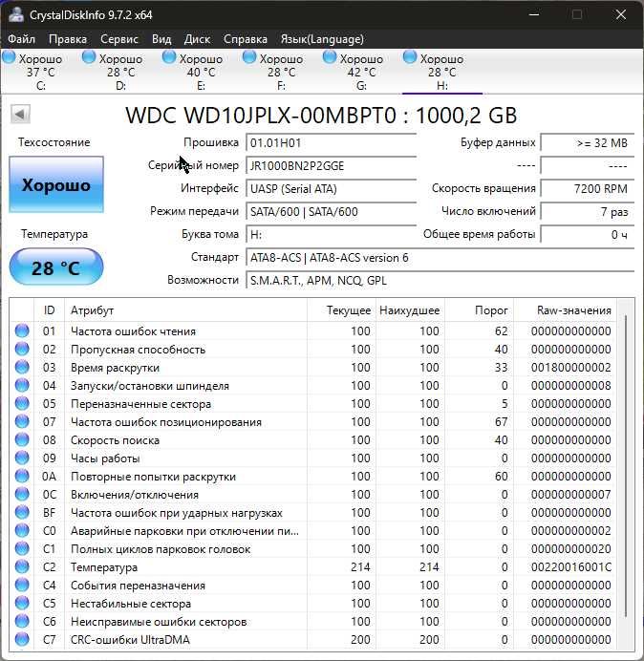
Task: Click status orb for attribute C0 emergency parking
Action: click(x=22, y=530)
